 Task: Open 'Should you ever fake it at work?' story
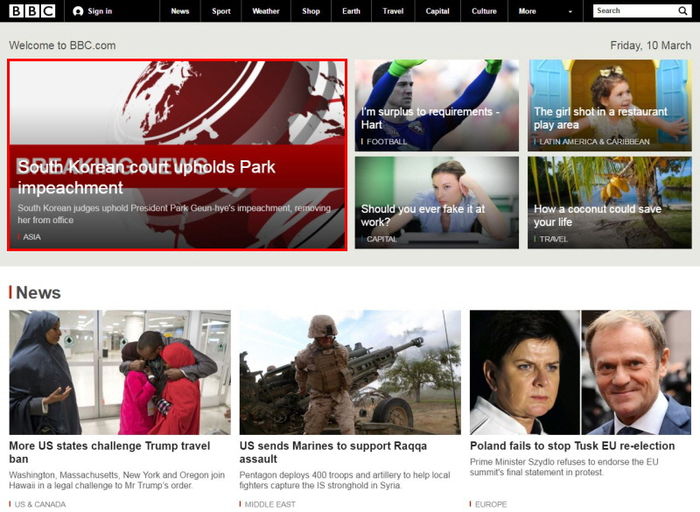(x=423, y=215)
